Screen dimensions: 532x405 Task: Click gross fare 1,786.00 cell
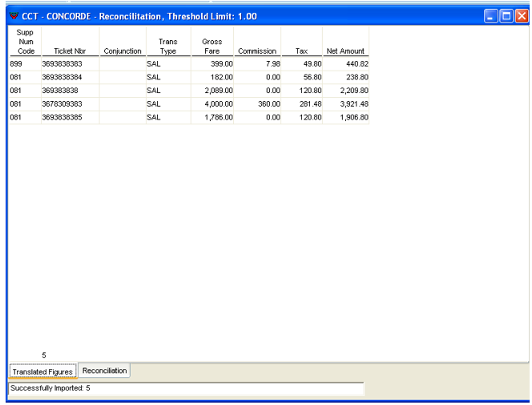tap(212, 117)
